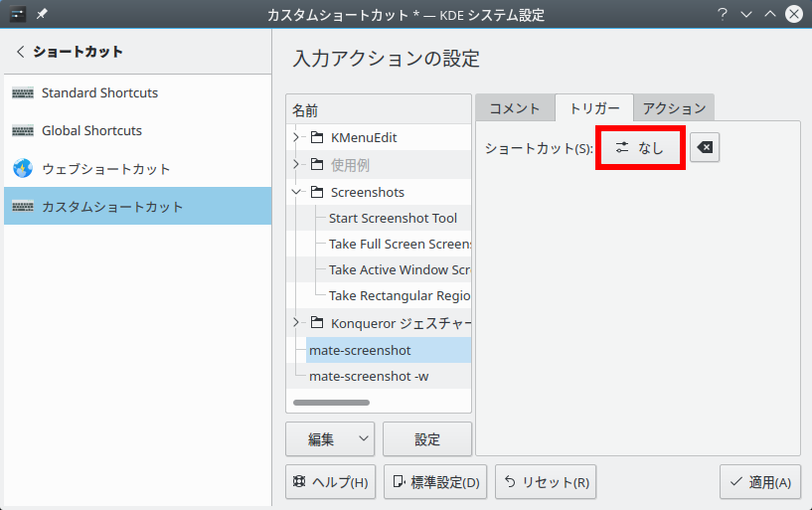Click the 適用(A) apply button
This screenshot has width=812, height=510.
click(760, 482)
